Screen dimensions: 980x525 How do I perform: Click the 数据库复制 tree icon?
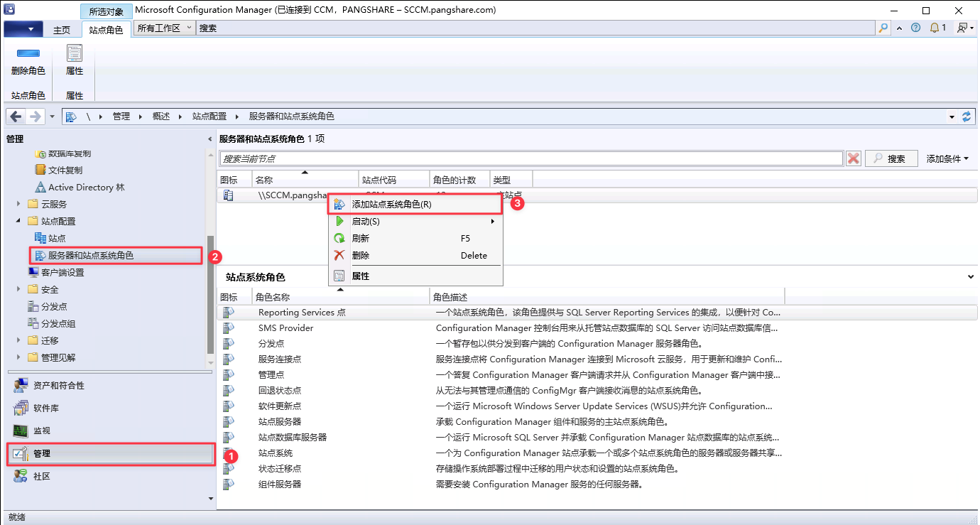[40, 153]
